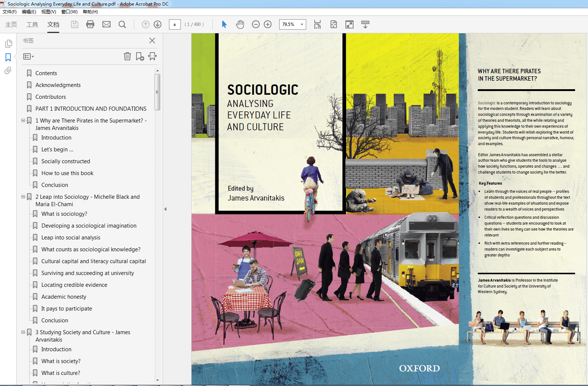Click the Read mode toolbar icon

365,24
